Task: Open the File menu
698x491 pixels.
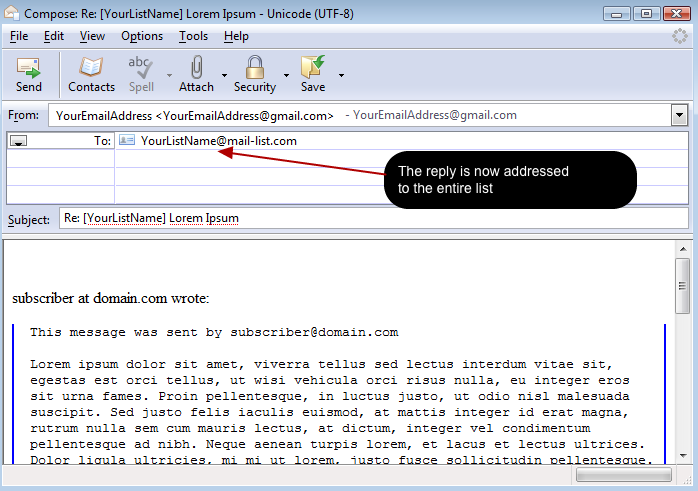Action: [x=19, y=36]
